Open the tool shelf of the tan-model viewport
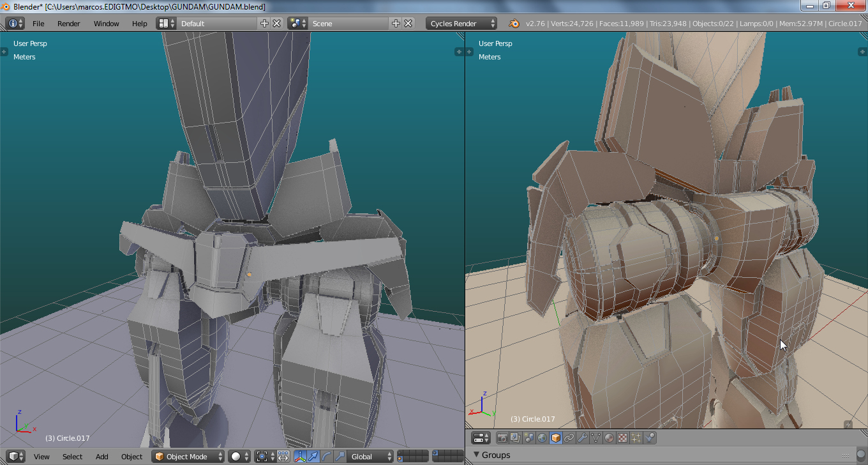The height and width of the screenshot is (465, 868). coord(470,52)
